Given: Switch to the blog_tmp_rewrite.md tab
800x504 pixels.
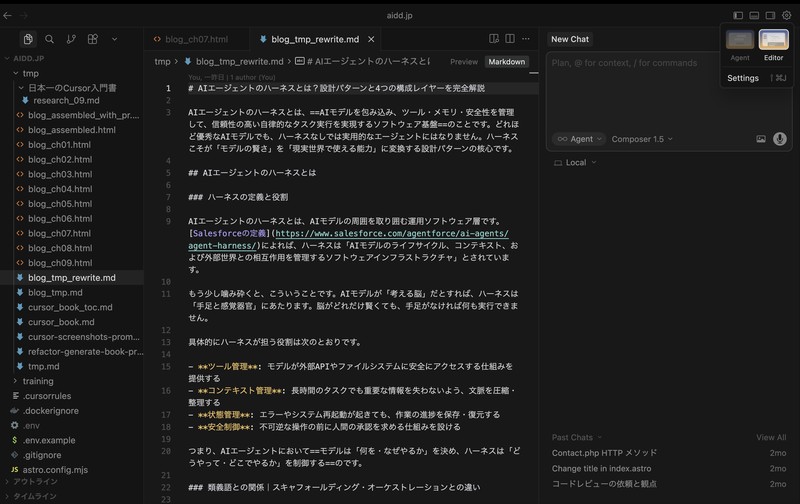Looking at the screenshot, I should click(315, 39).
